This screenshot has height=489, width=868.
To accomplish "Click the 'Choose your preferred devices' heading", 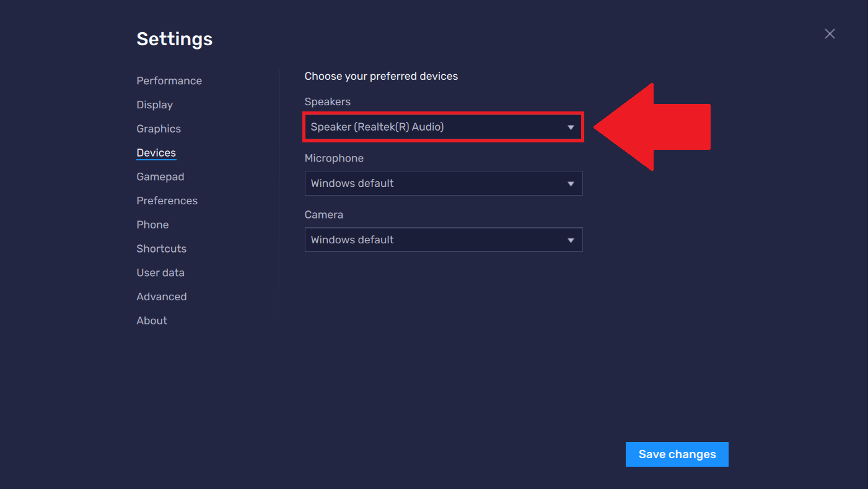I will coord(381,77).
